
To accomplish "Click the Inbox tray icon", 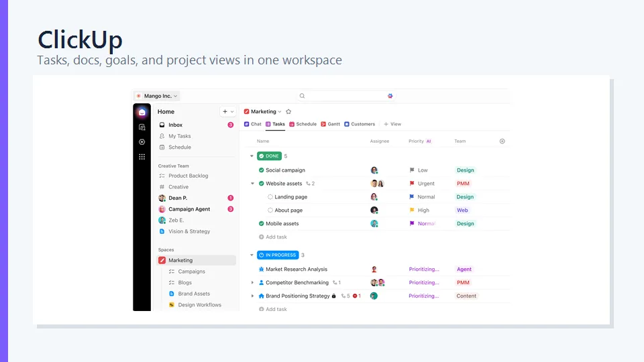I will pos(162,125).
